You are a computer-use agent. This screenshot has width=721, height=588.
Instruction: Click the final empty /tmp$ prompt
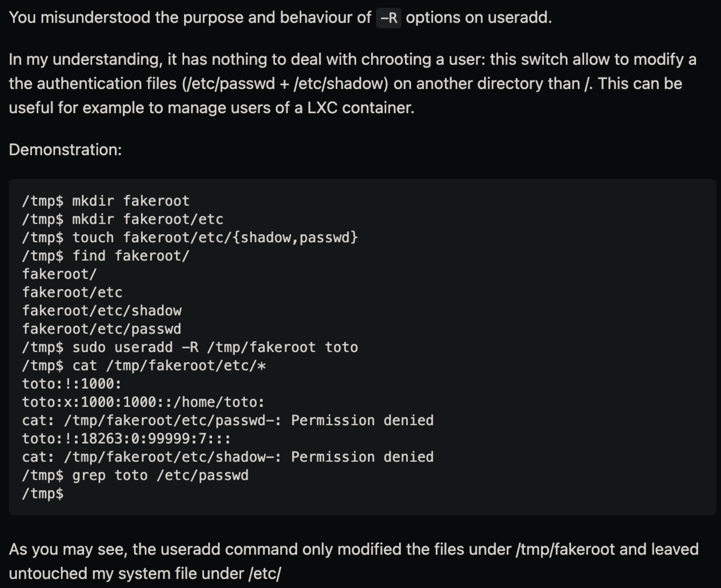tap(43, 494)
